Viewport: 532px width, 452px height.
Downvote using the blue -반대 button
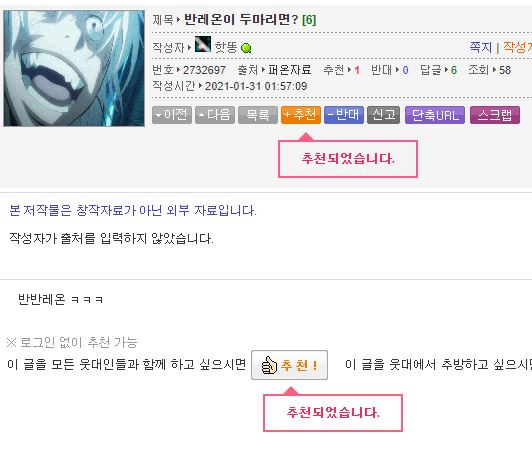(344, 115)
